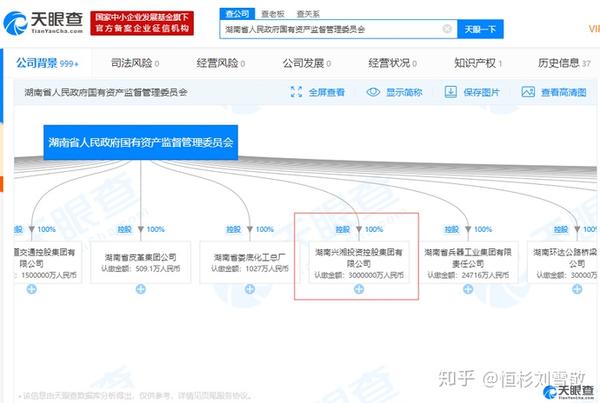
Task: Click 100% label above 兴湘投资控股集团
Action: click(x=374, y=229)
